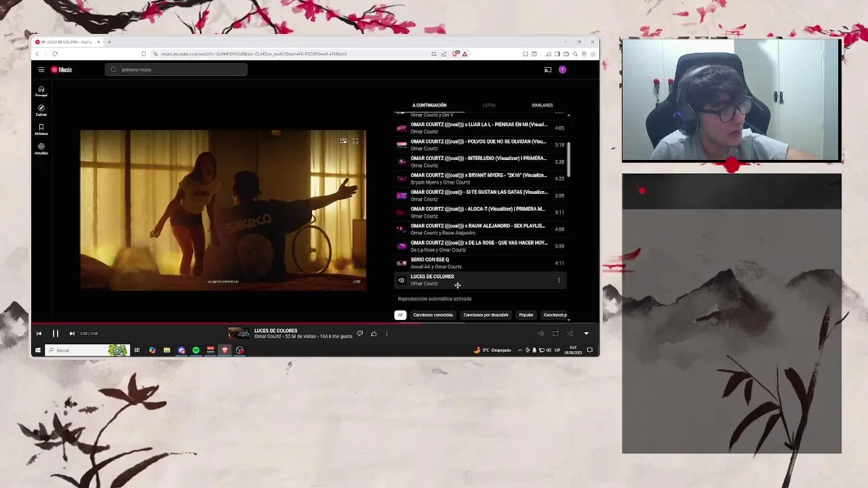The image size is (868, 488).
Task: Open Spotify from the taskbar
Action: point(196,350)
